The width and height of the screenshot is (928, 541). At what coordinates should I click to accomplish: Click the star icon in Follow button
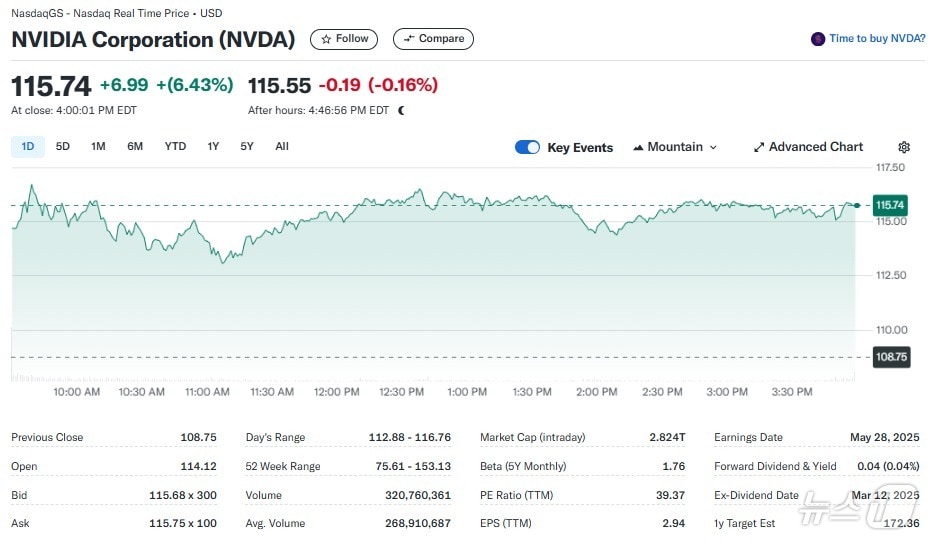326,39
